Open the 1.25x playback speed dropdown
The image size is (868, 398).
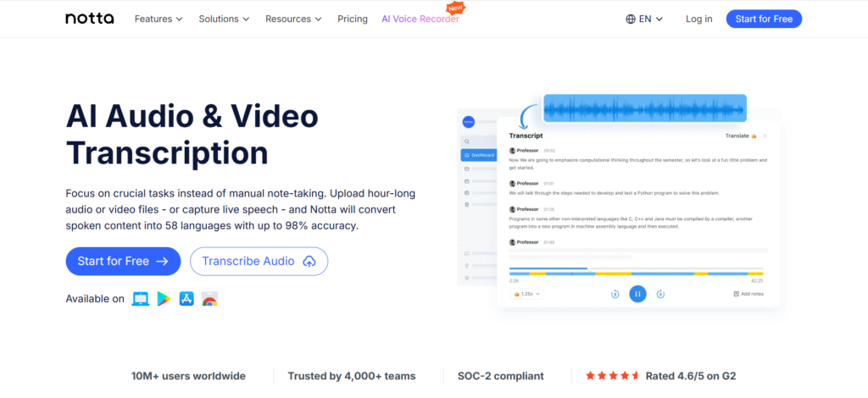point(527,294)
